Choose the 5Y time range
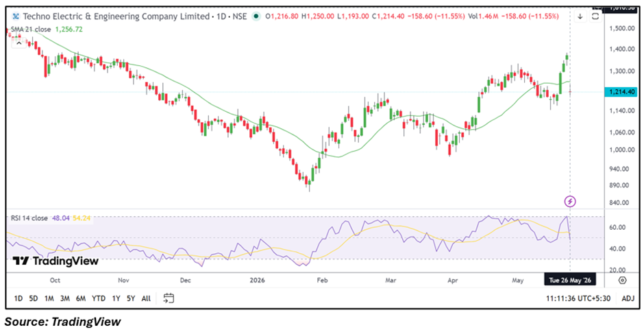The width and height of the screenshot is (644, 330). [131, 298]
